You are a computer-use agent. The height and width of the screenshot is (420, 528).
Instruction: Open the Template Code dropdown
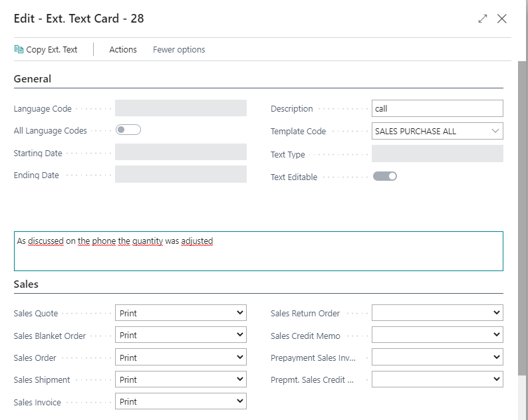(438, 132)
